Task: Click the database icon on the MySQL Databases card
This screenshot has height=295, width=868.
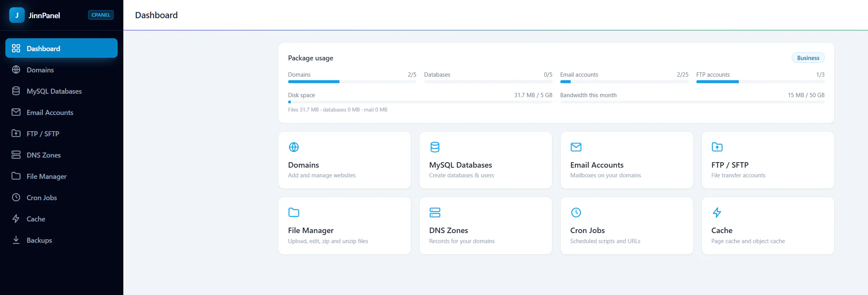Action: (435, 147)
